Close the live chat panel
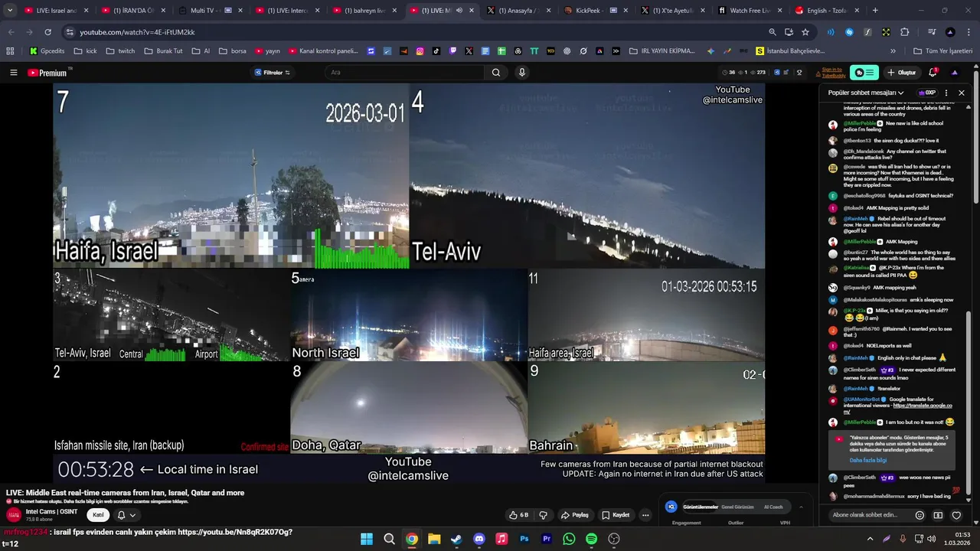 click(x=962, y=93)
